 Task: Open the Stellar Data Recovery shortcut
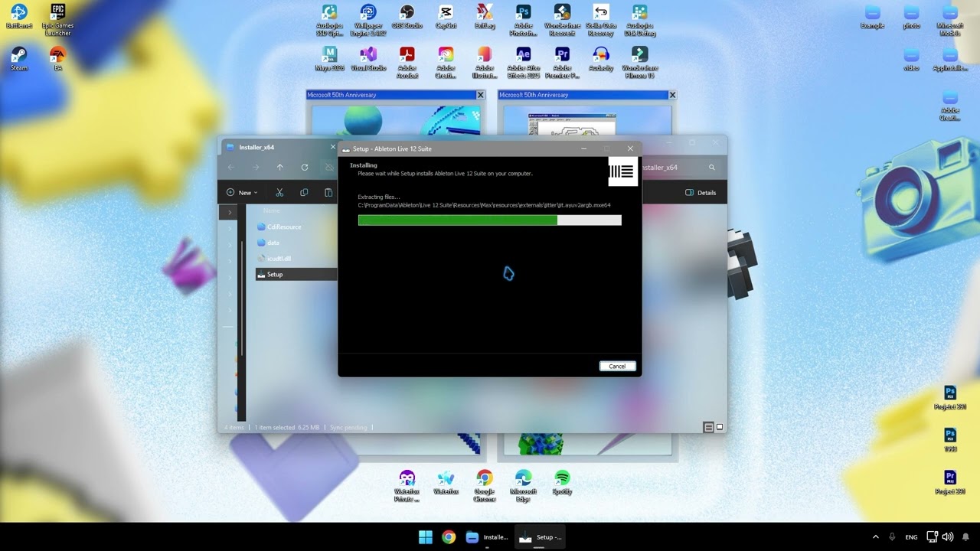tap(601, 21)
